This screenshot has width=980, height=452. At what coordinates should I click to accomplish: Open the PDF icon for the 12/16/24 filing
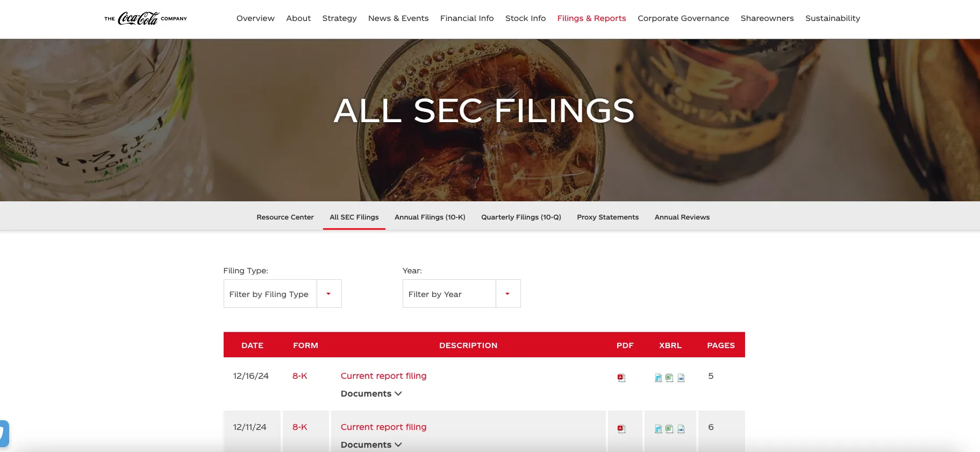point(621,378)
